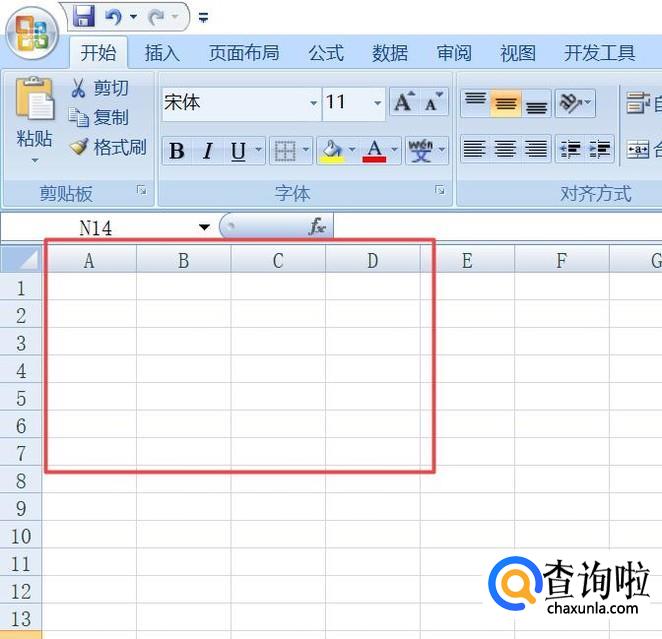Screen dimensions: 662x639
Task: Click the wrap text icon
Action: (x=638, y=103)
